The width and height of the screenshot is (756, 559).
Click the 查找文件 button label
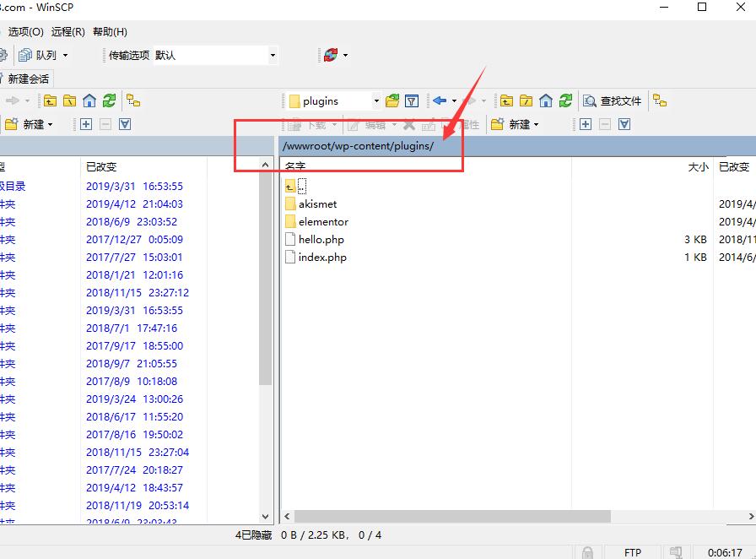point(621,100)
